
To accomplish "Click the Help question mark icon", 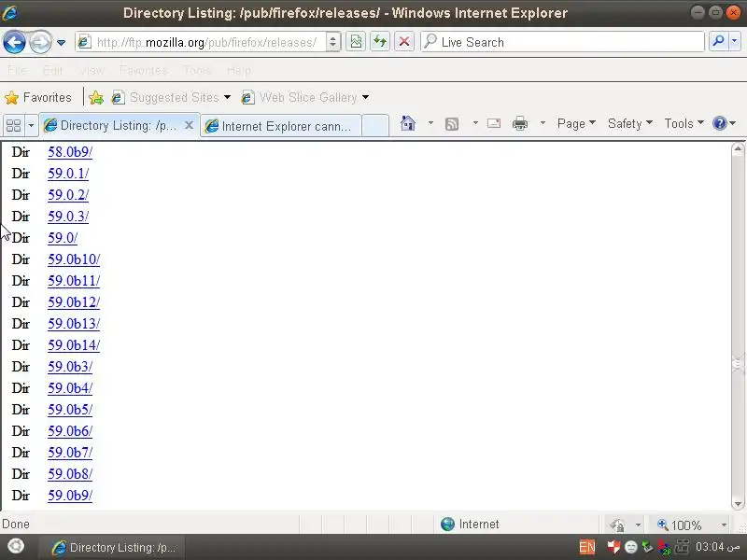I will point(719,124).
